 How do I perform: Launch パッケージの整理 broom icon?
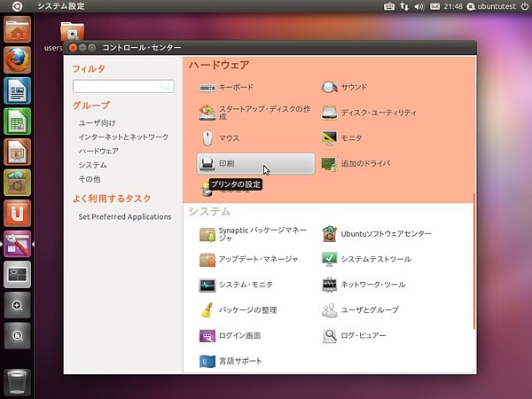207,310
